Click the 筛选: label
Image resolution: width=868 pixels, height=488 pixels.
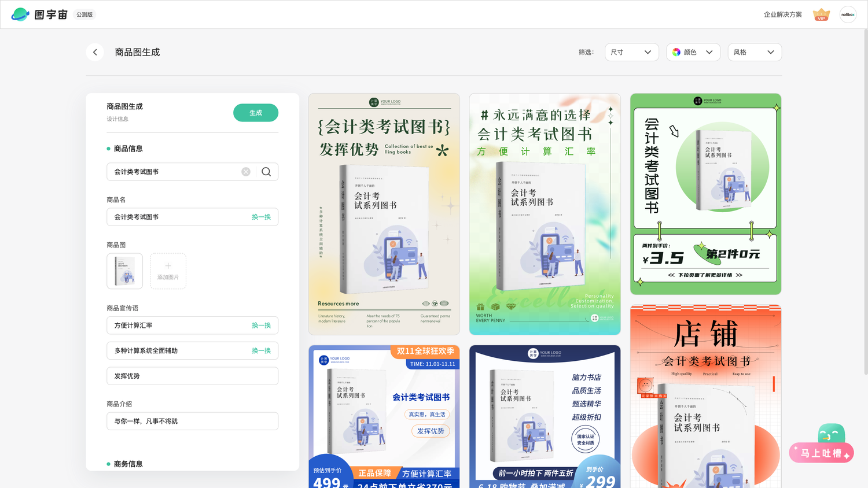586,52
